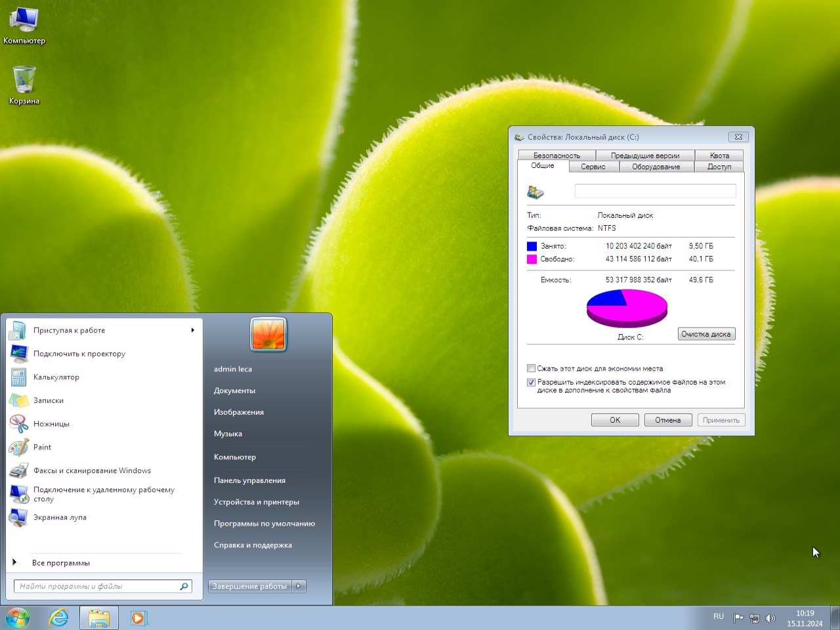Open Default Programs from Start menu
The width and height of the screenshot is (840, 630).
pos(264,524)
